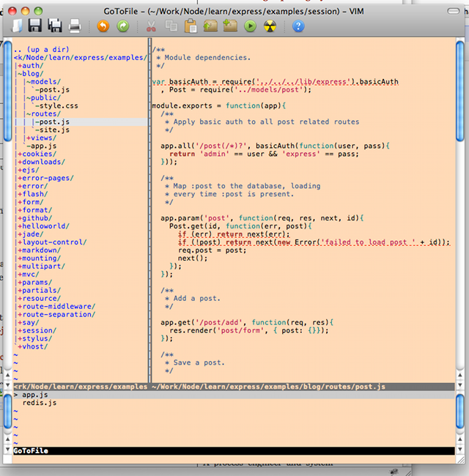Cut selection with scissors icon
This screenshot has width=469, height=476.
coord(152,26)
